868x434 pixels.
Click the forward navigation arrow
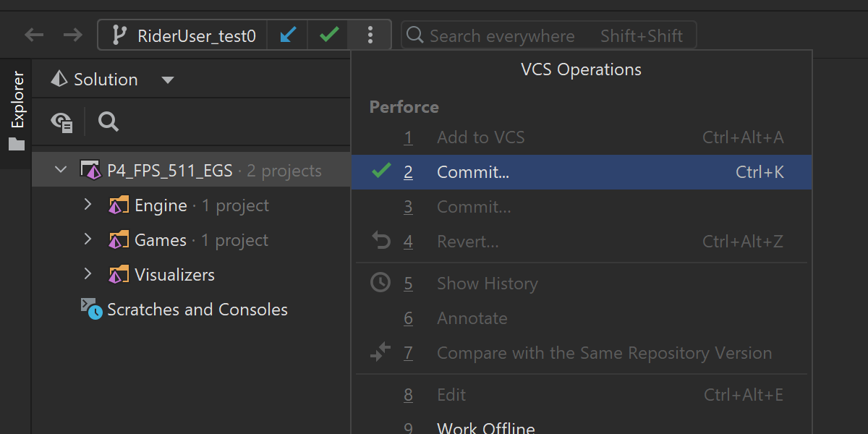pos(72,35)
